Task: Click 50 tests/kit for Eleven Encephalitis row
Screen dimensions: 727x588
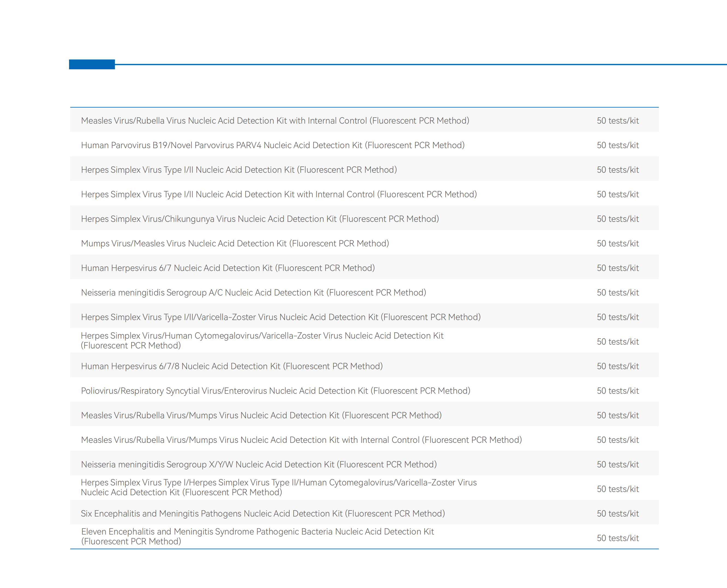Action: (618, 538)
